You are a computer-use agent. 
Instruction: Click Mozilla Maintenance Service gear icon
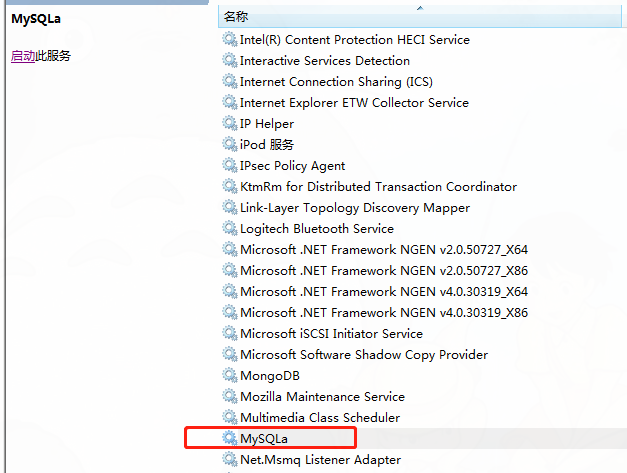coord(230,397)
